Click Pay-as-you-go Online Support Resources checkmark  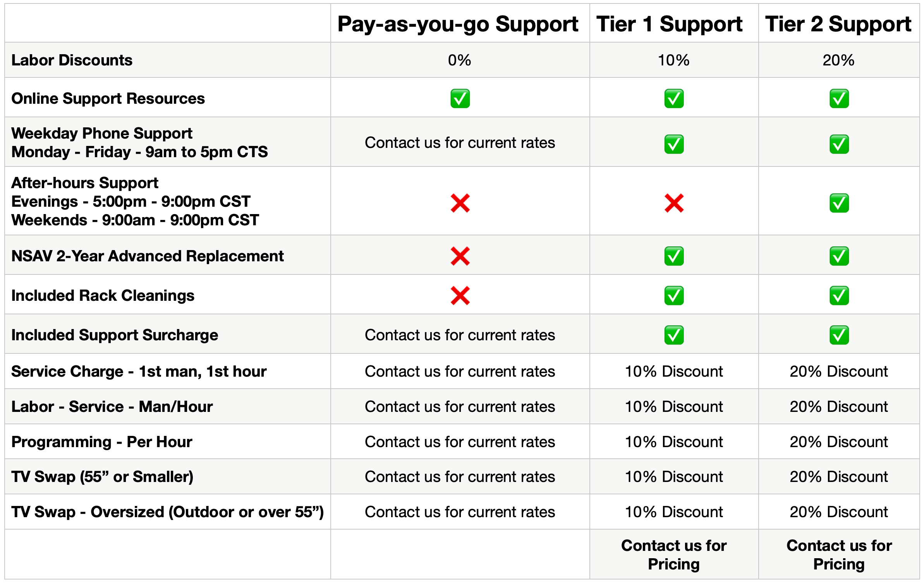[x=460, y=99]
